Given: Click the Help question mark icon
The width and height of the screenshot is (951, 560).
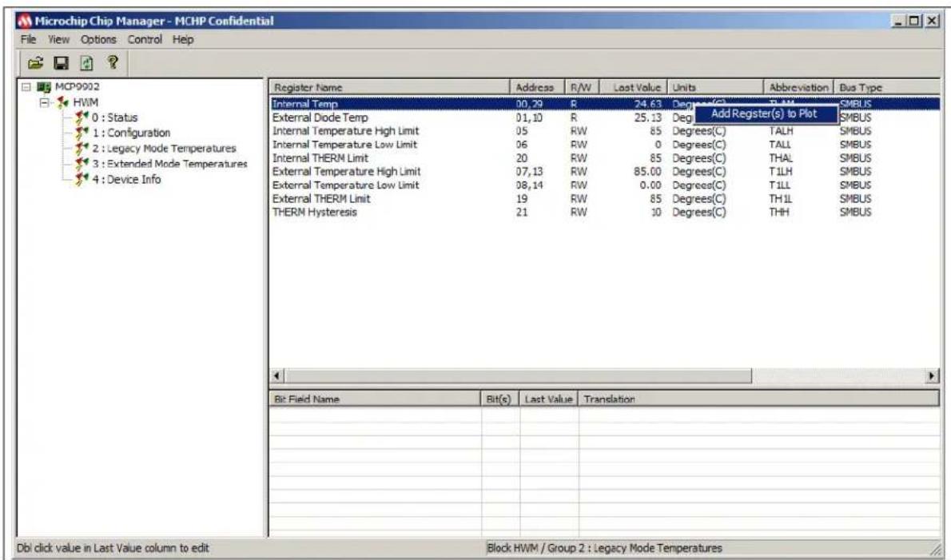Looking at the screenshot, I should [x=112, y=62].
